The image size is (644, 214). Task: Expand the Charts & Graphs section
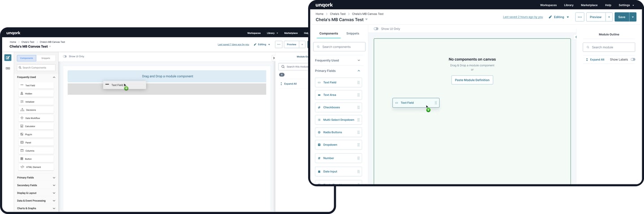(x=54, y=208)
